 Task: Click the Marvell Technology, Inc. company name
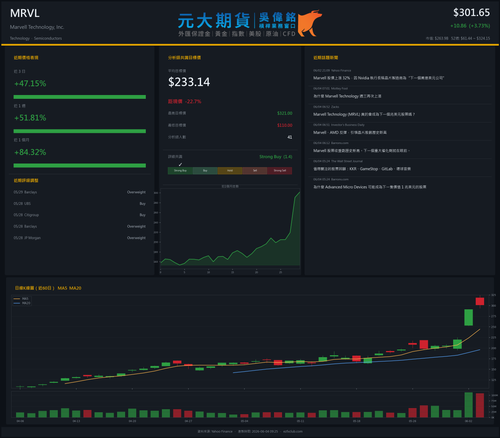(x=37, y=27)
